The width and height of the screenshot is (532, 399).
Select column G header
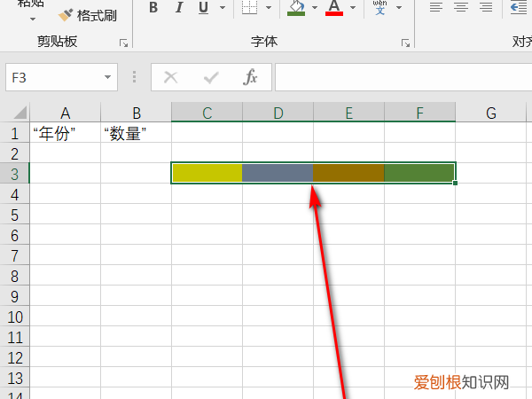(491, 113)
